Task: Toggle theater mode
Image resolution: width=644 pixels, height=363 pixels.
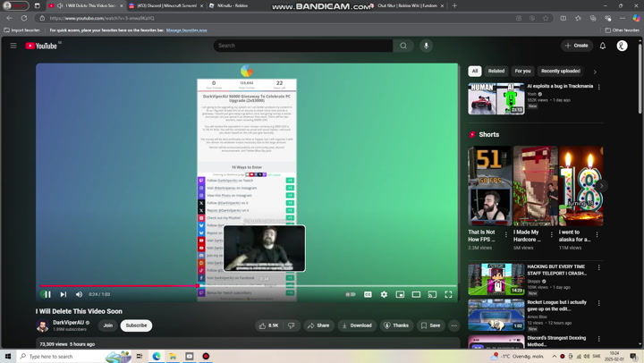Action: (416, 294)
